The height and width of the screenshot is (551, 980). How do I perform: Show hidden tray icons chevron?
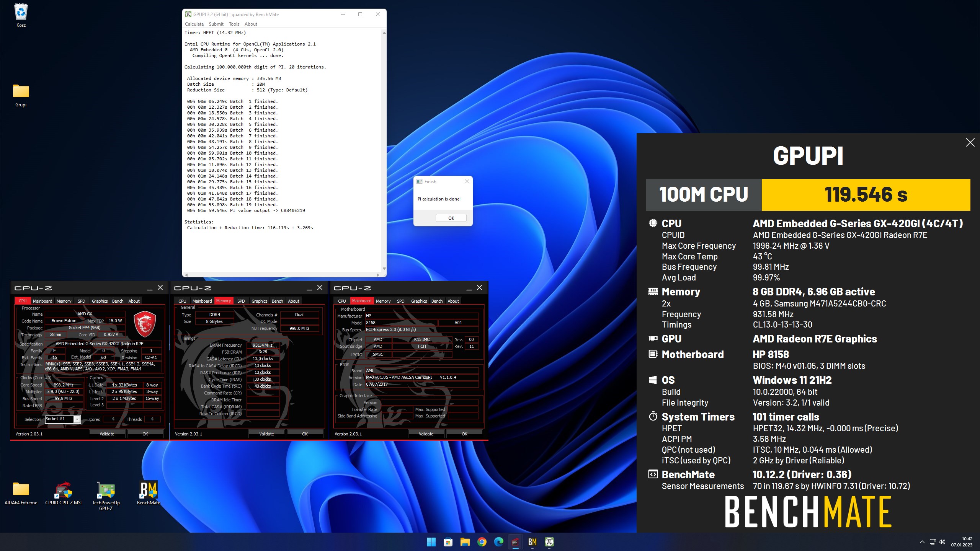tap(922, 542)
